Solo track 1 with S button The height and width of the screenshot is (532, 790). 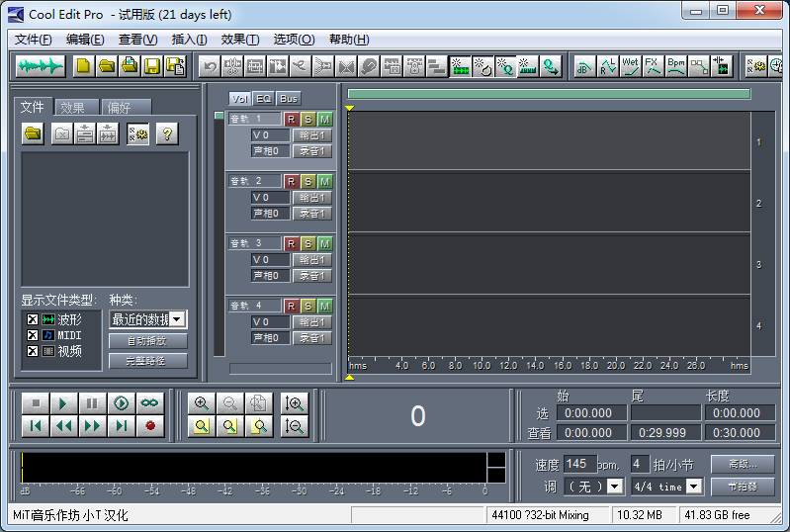[x=307, y=120]
